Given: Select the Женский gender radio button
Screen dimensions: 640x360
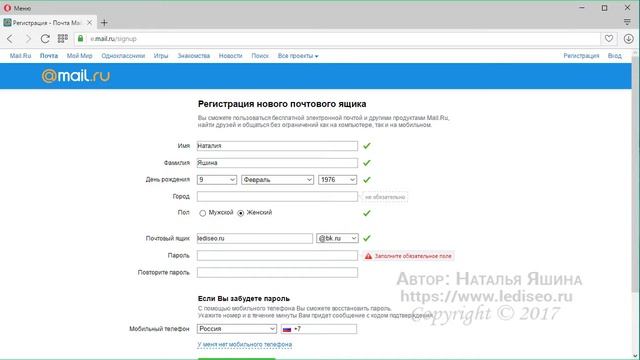Looking at the screenshot, I should [240, 213].
